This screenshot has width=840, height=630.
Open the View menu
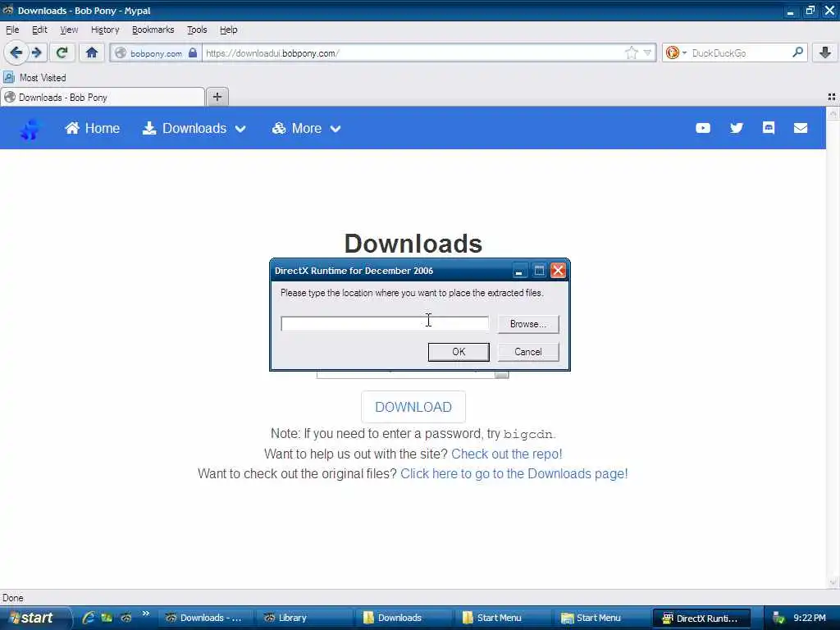coord(69,30)
